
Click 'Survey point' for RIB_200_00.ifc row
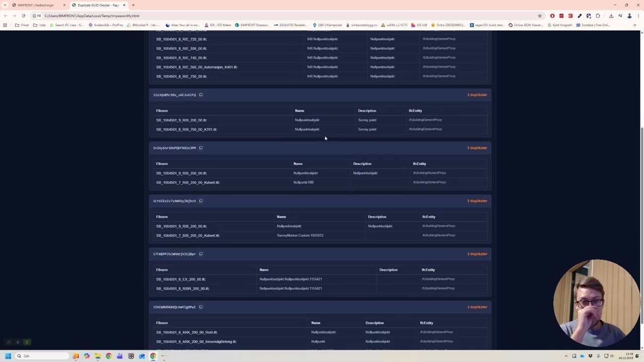[x=367, y=120]
